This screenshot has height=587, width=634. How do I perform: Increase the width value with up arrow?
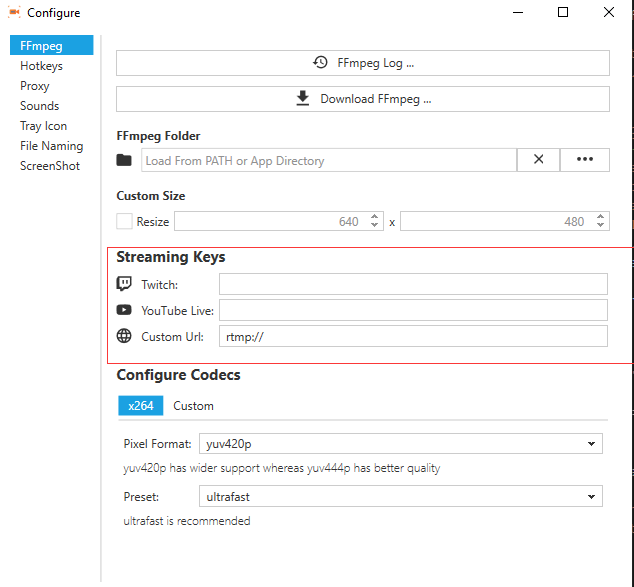coord(375,217)
